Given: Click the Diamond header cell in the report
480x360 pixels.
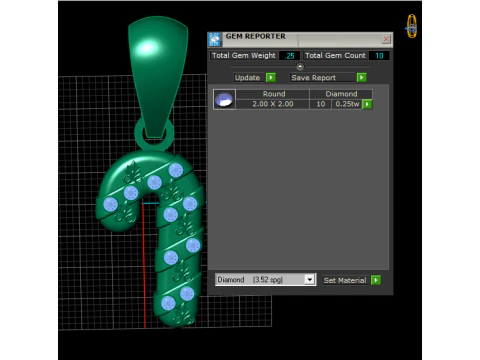Looking at the screenshot, I should click(x=341, y=94).
